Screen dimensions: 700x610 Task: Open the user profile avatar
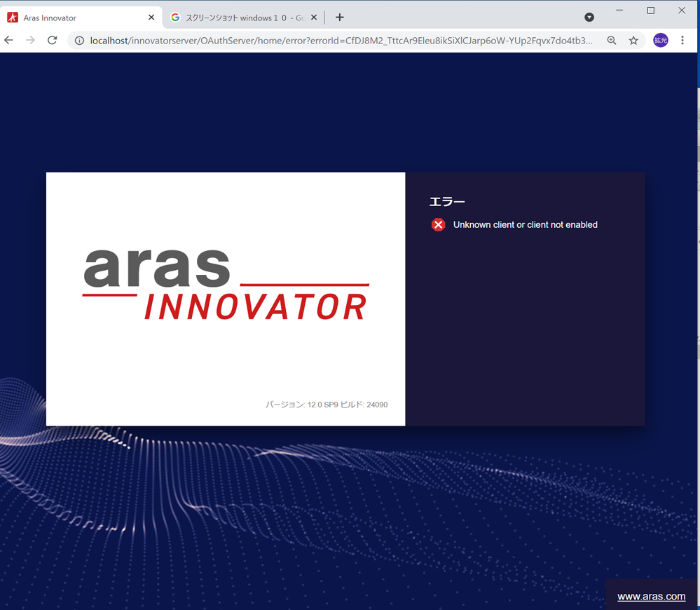coord(660,41)
